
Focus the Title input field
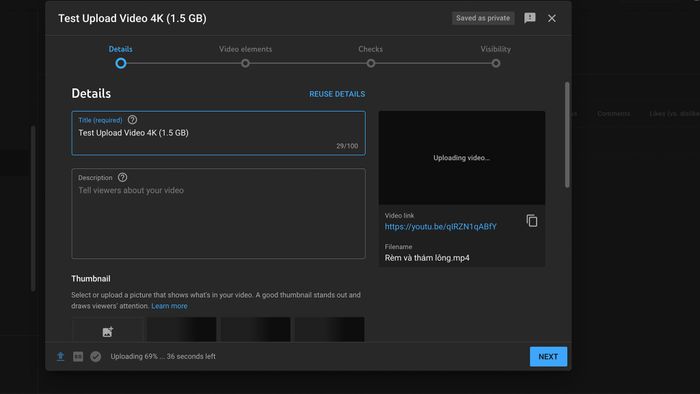click(218, 133)
